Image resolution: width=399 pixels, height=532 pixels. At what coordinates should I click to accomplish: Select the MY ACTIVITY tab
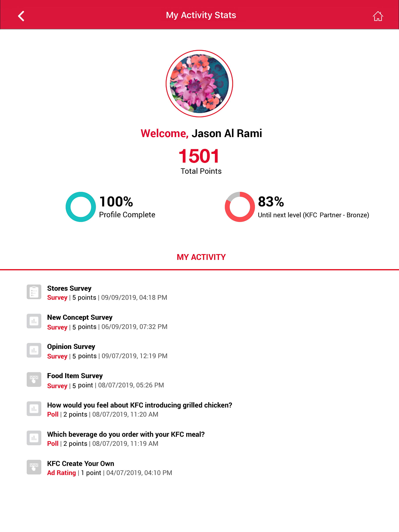201,257
